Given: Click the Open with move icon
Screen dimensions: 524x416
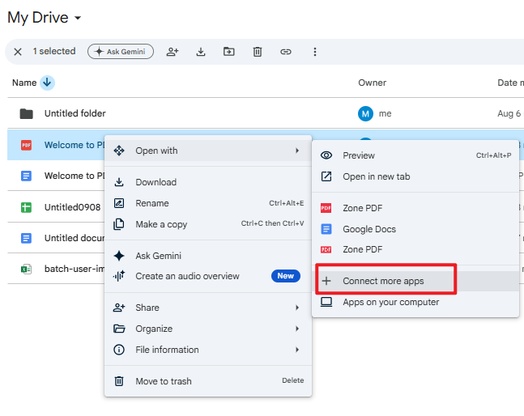Looking at the screenshot, I should (119, 151).
